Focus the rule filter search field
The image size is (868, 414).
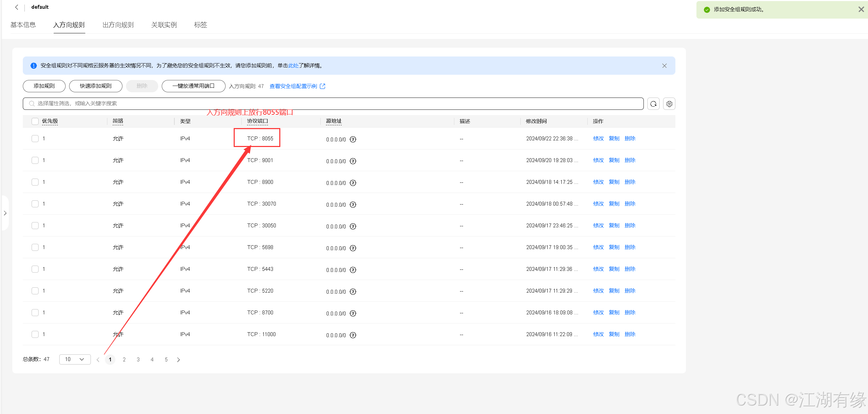pos(333,103)
